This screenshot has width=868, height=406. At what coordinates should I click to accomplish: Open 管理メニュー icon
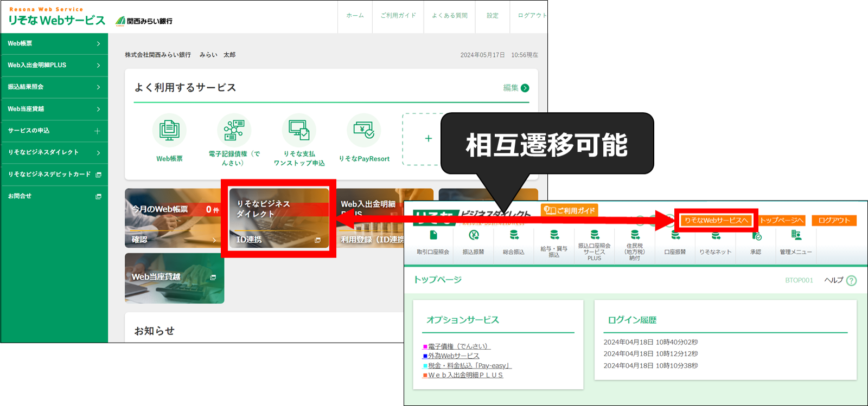[796, 235]
